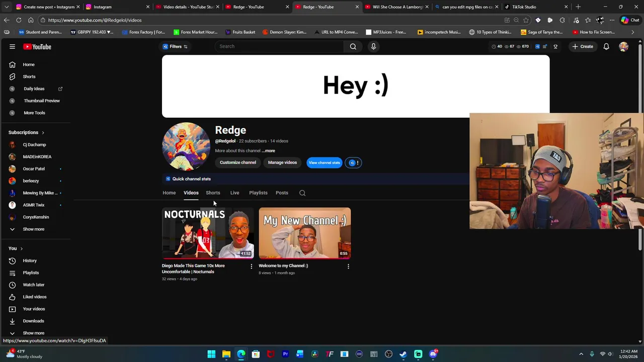644x362 pixels.
Task: Show hidden system tray icons
Action: [x=581, y=354]
